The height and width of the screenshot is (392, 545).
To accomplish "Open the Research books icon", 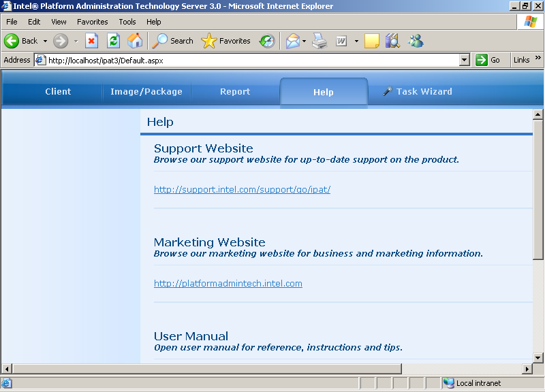I will click(393, 41).
